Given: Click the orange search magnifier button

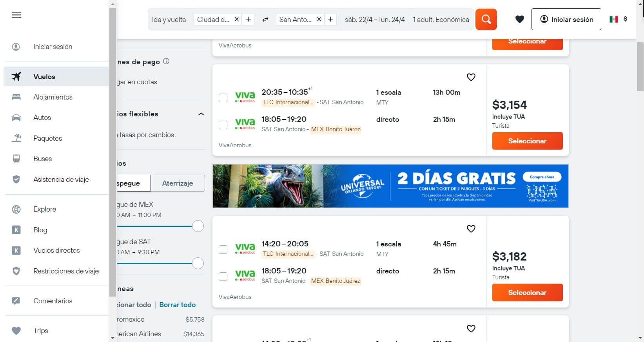Looking at the screenshot, I should point(486,19).
